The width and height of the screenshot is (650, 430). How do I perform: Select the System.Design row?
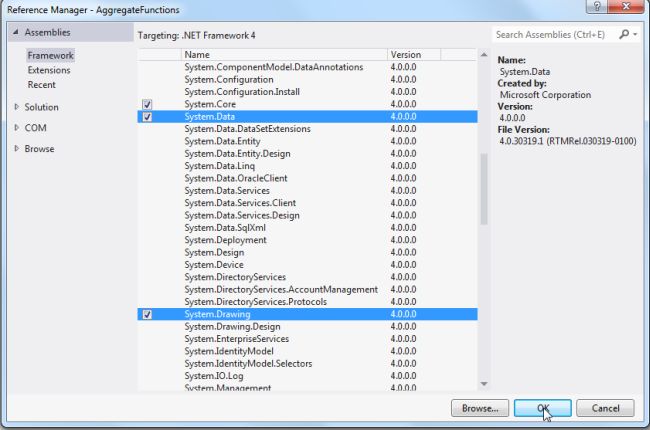[x=307, y=253]
